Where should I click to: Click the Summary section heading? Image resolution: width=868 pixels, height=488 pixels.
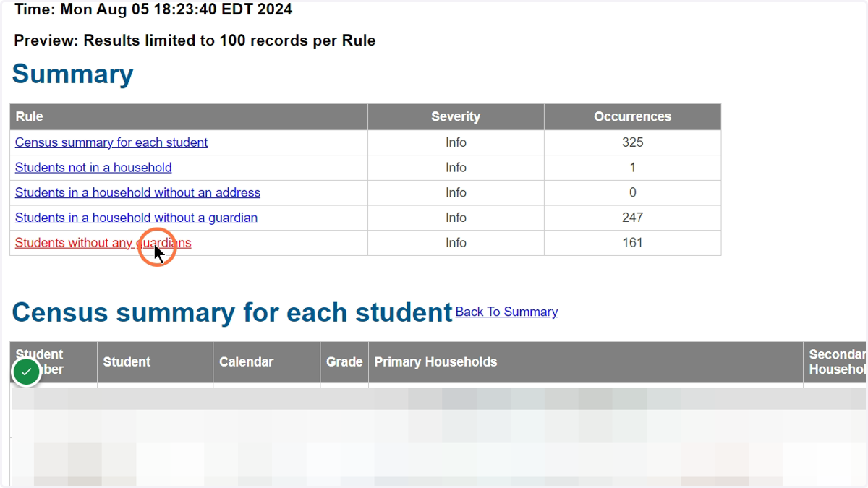[x=73, y=74]
